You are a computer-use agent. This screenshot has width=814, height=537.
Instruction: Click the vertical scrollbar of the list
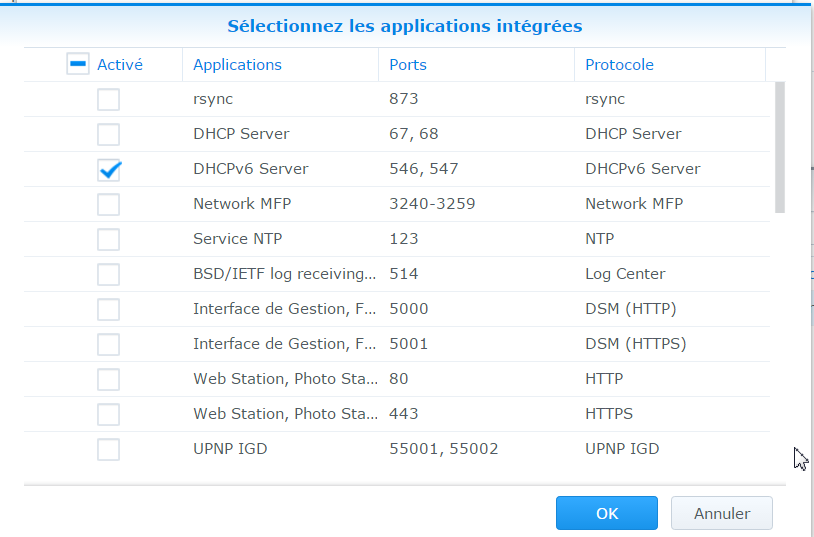coord(779,148)
